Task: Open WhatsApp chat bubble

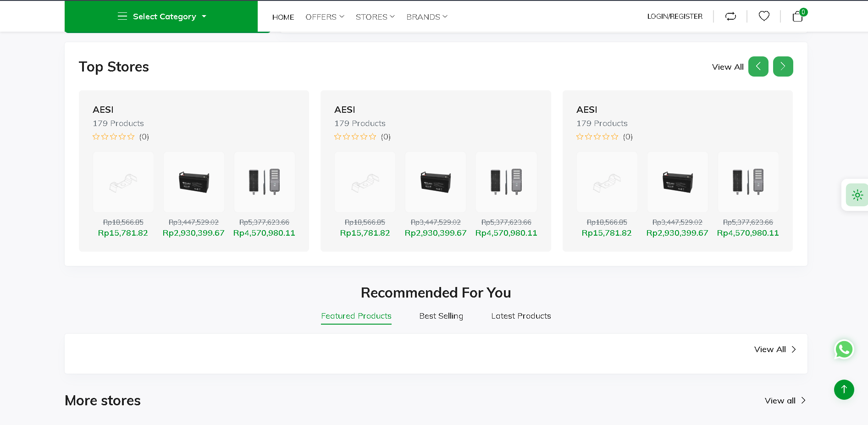Action: (x=844, y=349)
